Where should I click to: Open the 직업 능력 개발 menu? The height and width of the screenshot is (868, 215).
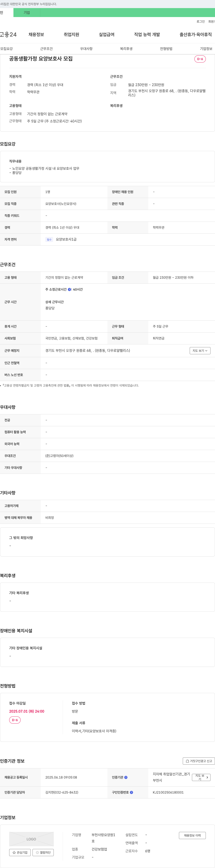147,34
